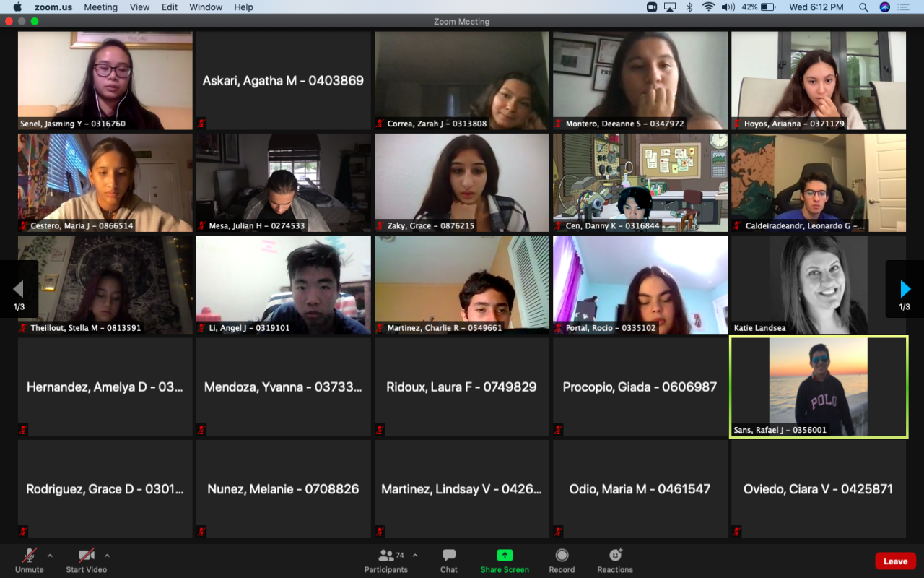Open the Participants panel

[386, 560]
